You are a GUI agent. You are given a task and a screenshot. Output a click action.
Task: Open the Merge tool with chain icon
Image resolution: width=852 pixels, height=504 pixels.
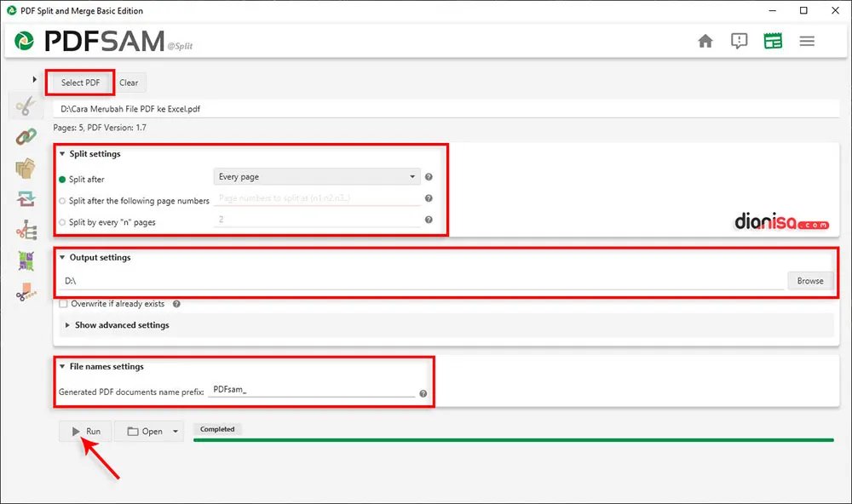coord(26,136)
